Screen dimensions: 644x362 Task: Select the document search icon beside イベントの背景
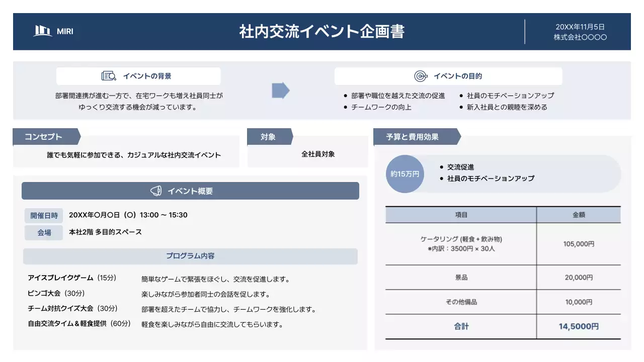(x=110, y=75)
